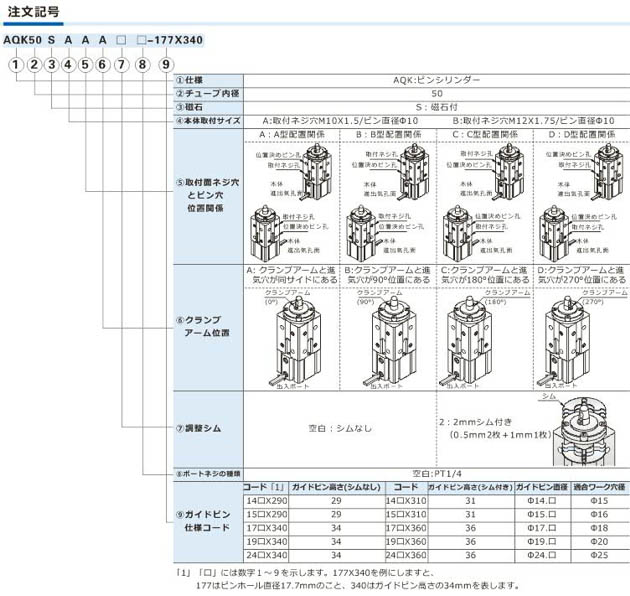Open the clamp arm 90° cylinder drawing
630x596 pixels.
point(390,342)
